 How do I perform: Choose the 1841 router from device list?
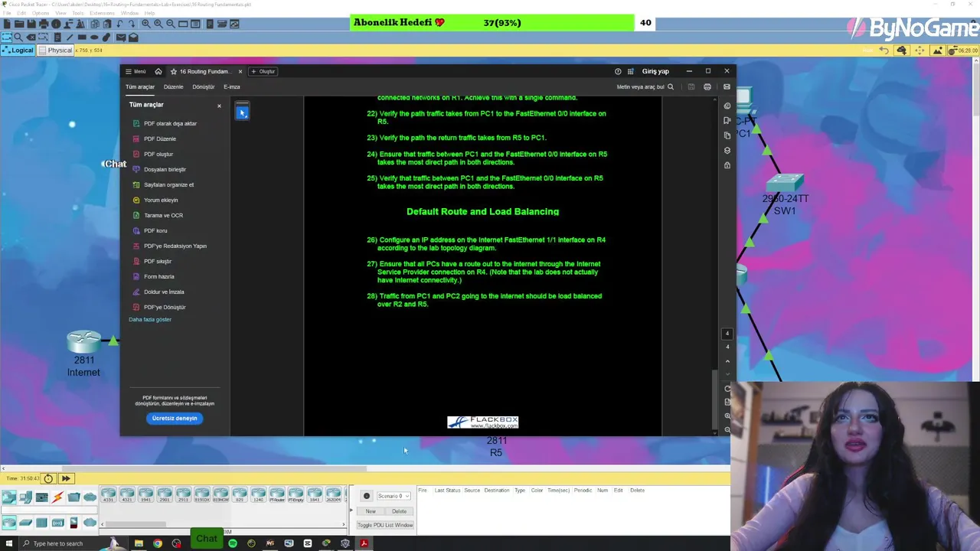pos(315,495)
